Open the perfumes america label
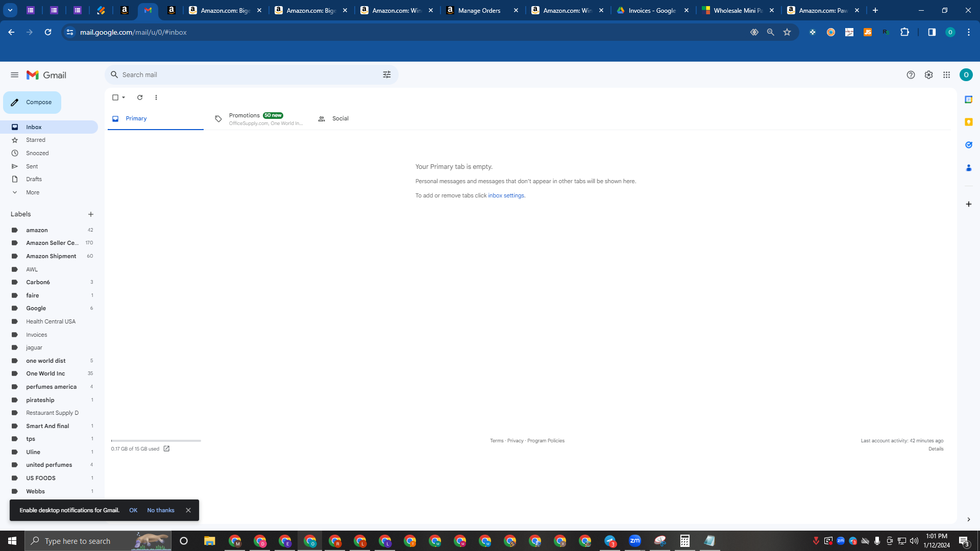 click(x=49, y=387)
